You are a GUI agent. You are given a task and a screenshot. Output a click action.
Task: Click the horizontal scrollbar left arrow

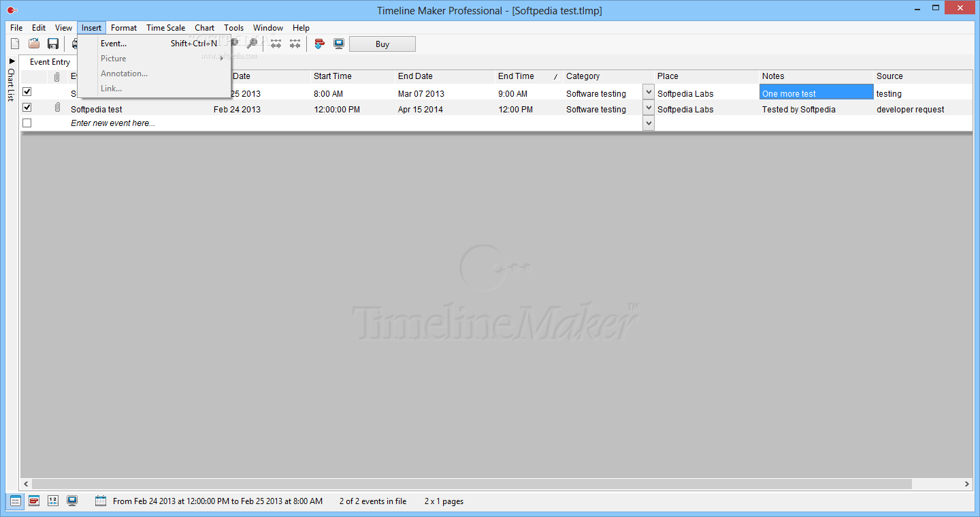26,484
